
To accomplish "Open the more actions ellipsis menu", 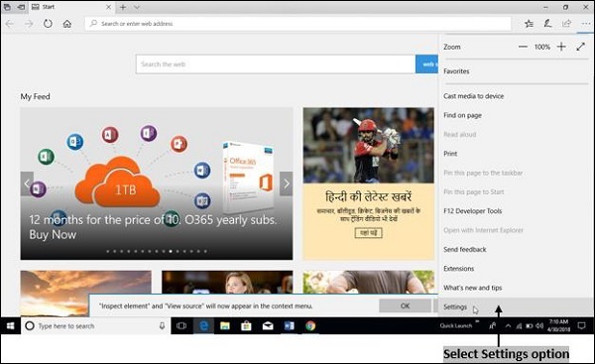I will click(x=585, y=24).
